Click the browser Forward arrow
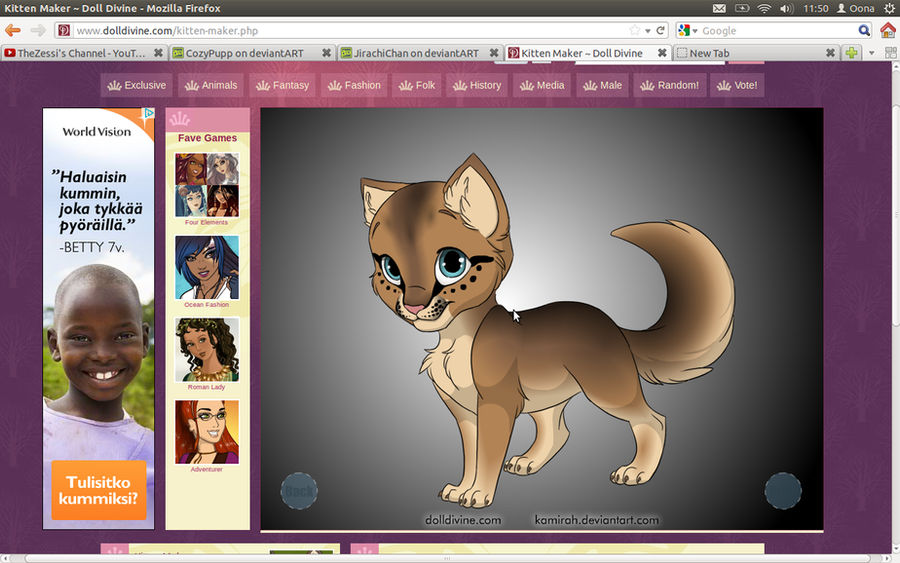900x563 pixels. (x=38, y=30)
